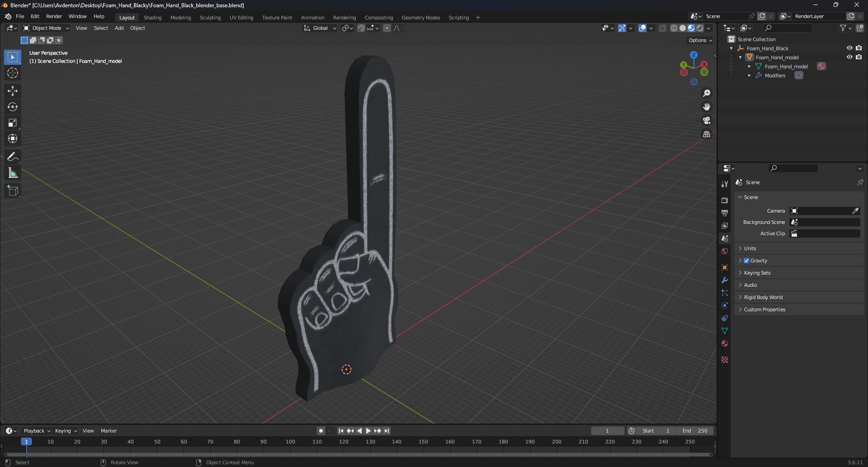Image resolution: width=868 pixels, height=467 pixels.
Task: Open the Render menu
Action: [54, 16]
